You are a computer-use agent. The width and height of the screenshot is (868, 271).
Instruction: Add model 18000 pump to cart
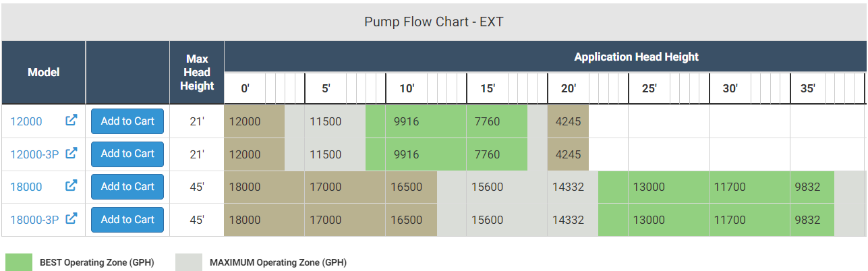(127, 187)
